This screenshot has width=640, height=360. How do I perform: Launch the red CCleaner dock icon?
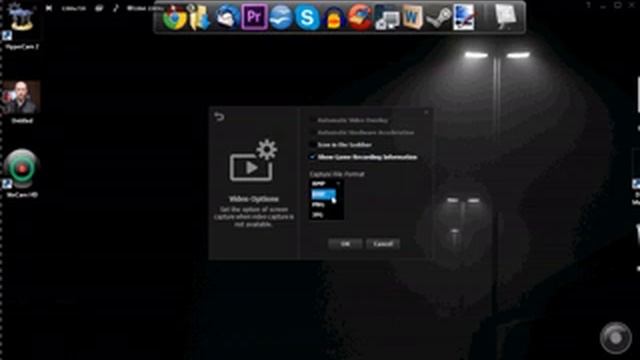[360, 18]
